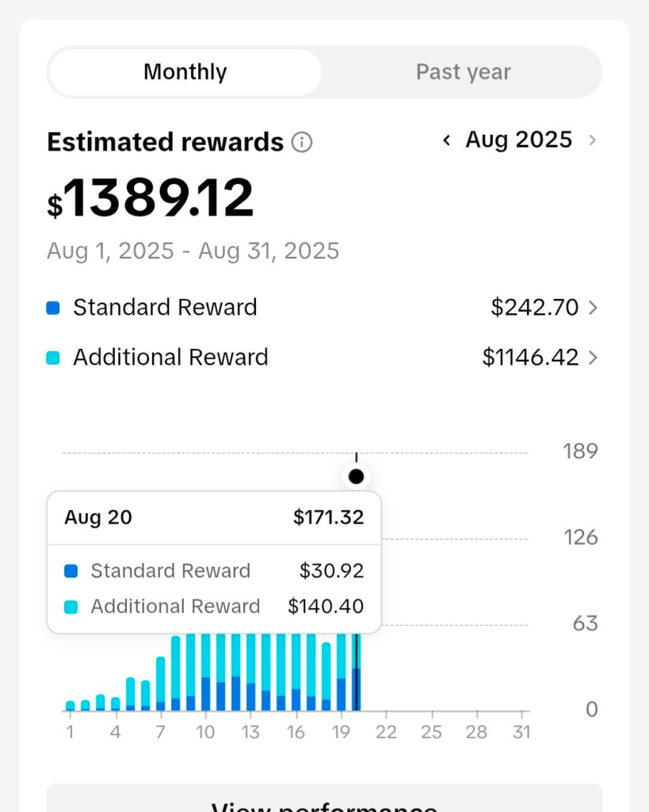Open the View performance button
The height and width of the screenshot is (812, 649).
coord(324,799)
